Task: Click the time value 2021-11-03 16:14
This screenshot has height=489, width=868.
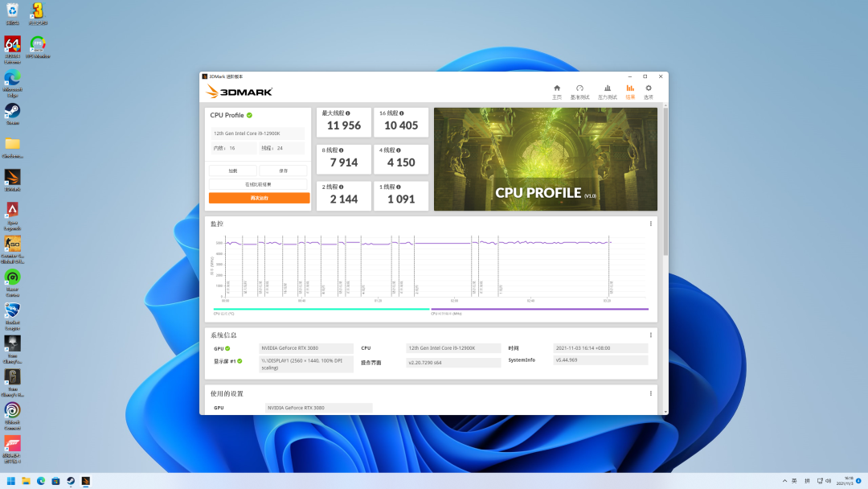Action: point(600,348)
